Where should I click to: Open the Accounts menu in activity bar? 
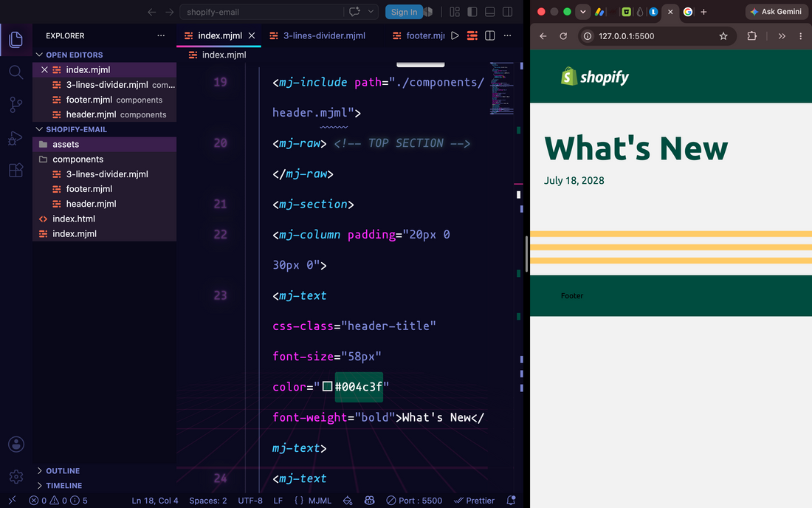click(16, 444)
